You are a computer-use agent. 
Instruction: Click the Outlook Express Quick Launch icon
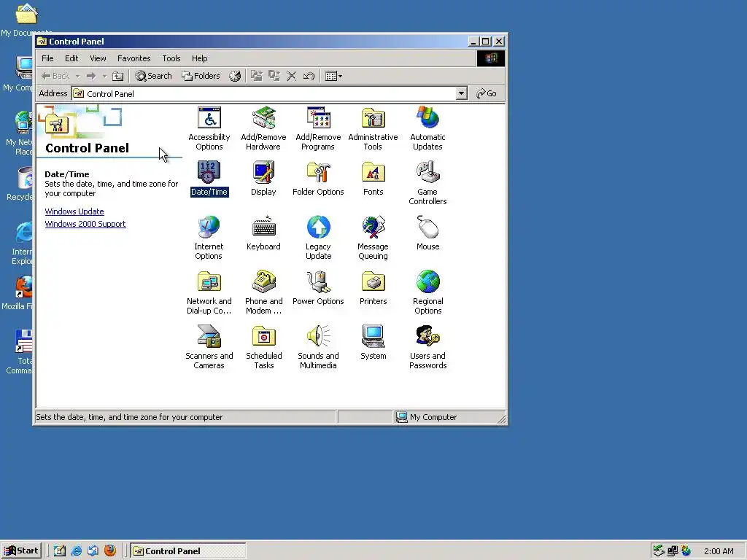click(x=93, y=551)
